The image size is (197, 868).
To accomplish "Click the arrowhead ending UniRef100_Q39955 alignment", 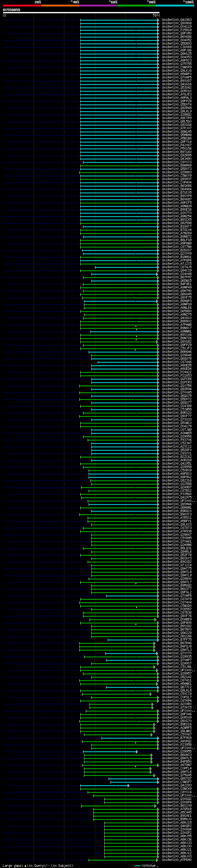I will tap(137, 751).
